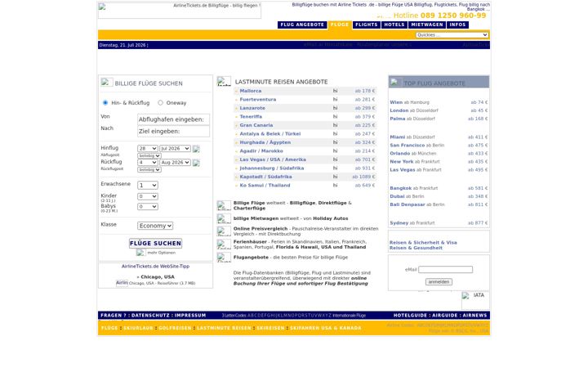Open the Rückflug calendar picker icon
Image resolution: width=588 pixels, height=368 pixels.
point(196,163)
